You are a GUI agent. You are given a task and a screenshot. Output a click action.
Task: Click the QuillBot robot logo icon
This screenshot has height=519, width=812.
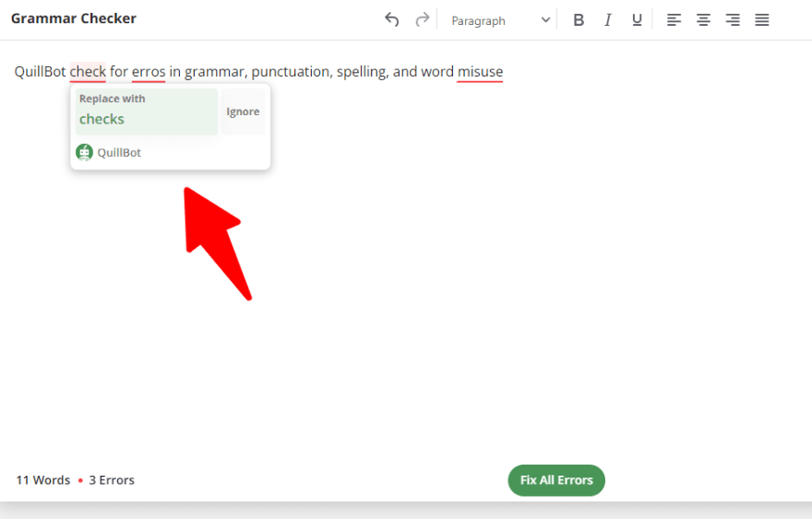click(85, 152)
